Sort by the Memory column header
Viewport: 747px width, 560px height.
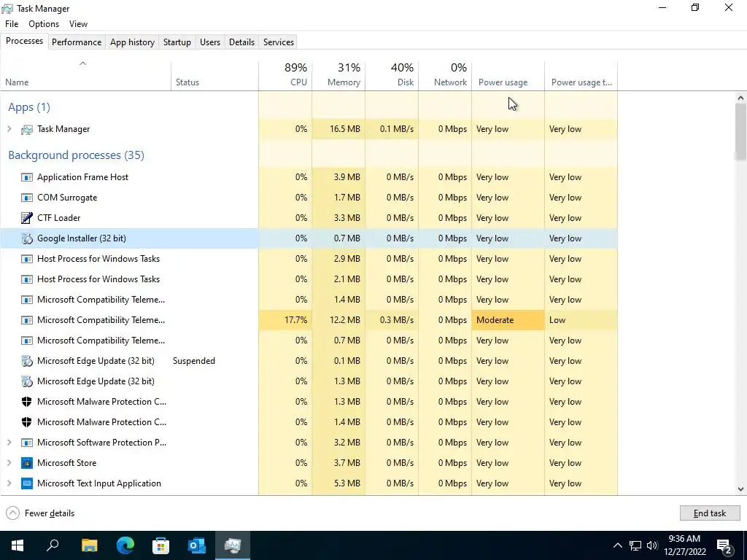click(338, 76)
